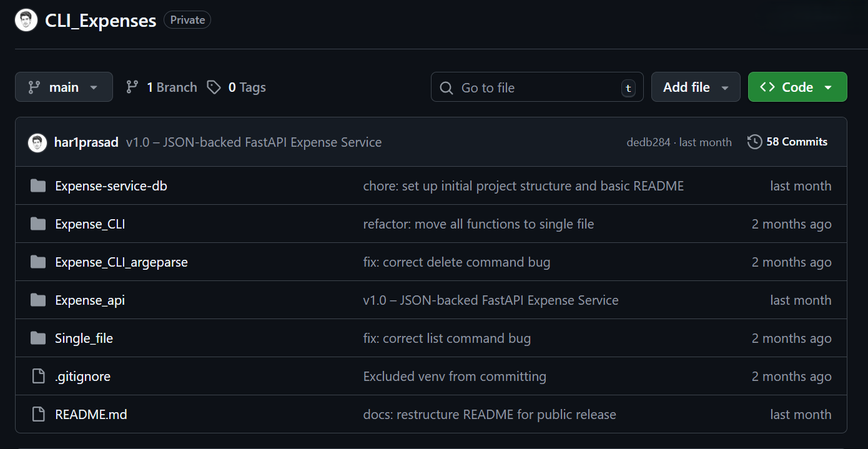The width and height of the screenshot is (868, 449).
Task: Open the main branch selector dropdown
Action: (64, 87)
